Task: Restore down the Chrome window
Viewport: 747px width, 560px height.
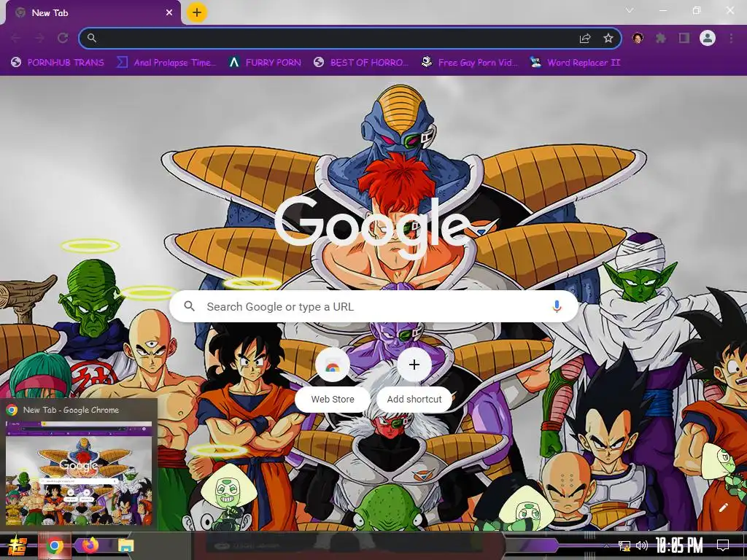Action: 697,10
